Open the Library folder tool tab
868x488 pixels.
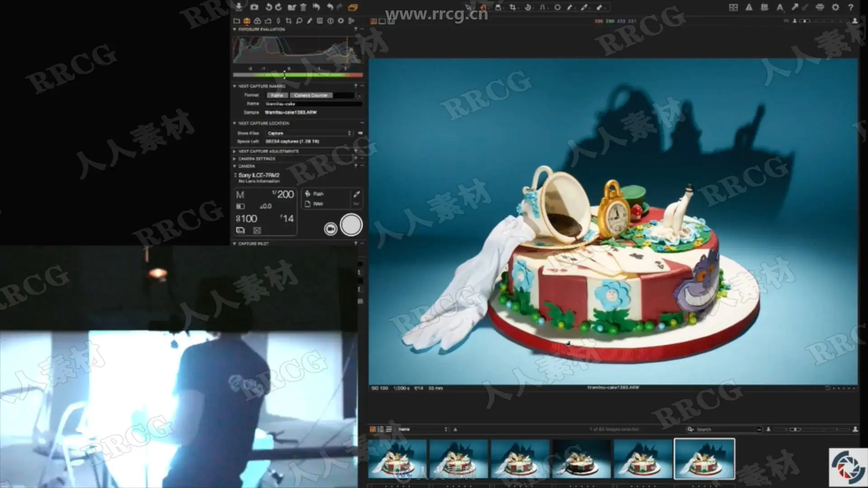click(x=236, y=21)
